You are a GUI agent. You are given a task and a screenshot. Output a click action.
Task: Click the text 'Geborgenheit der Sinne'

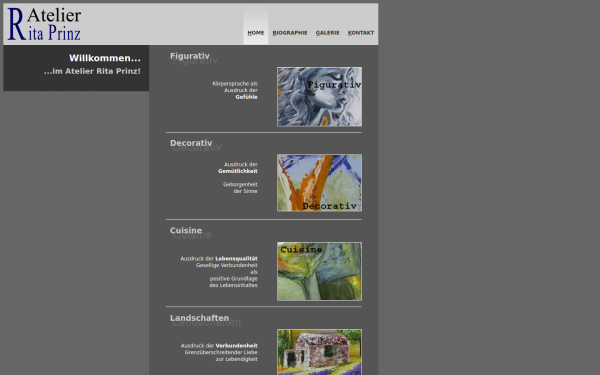coord(240,188)
